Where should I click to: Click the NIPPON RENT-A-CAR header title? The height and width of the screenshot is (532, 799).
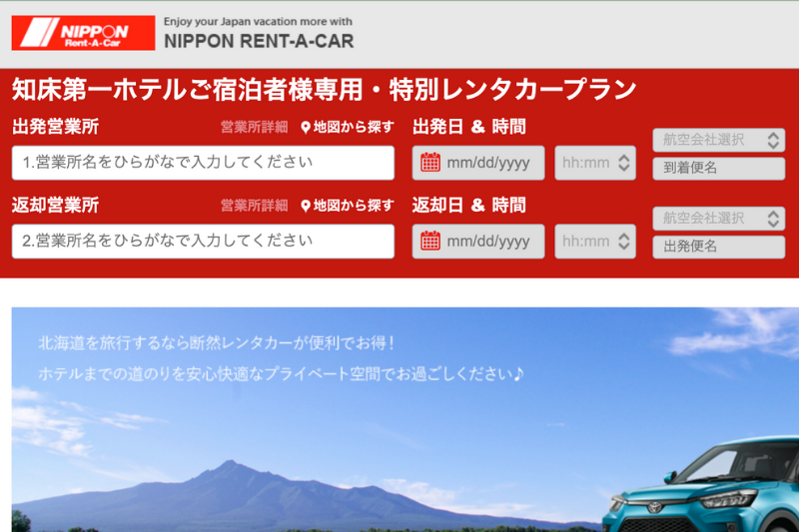point(259,42)
